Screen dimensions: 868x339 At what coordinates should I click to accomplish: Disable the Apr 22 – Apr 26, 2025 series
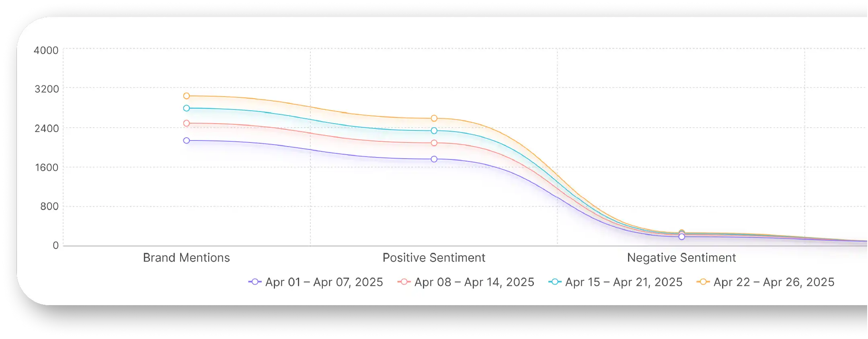pyautogui.click(x=765, y=282)
